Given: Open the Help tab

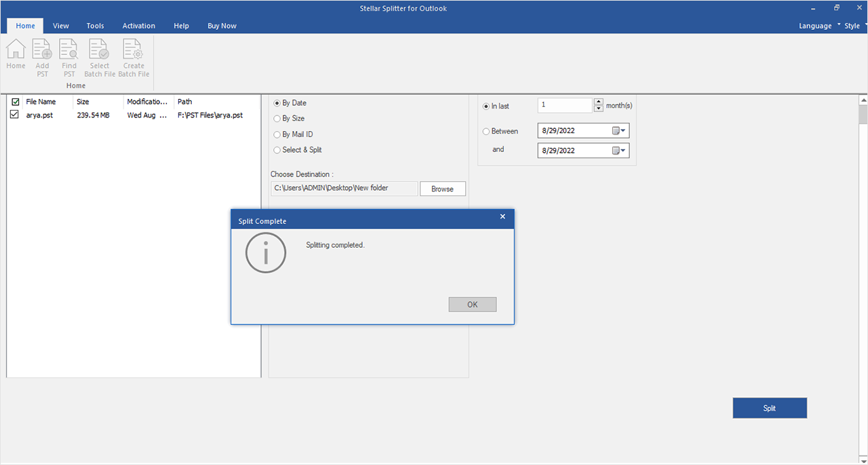Looking at the screenshot, I should (181, 26).
